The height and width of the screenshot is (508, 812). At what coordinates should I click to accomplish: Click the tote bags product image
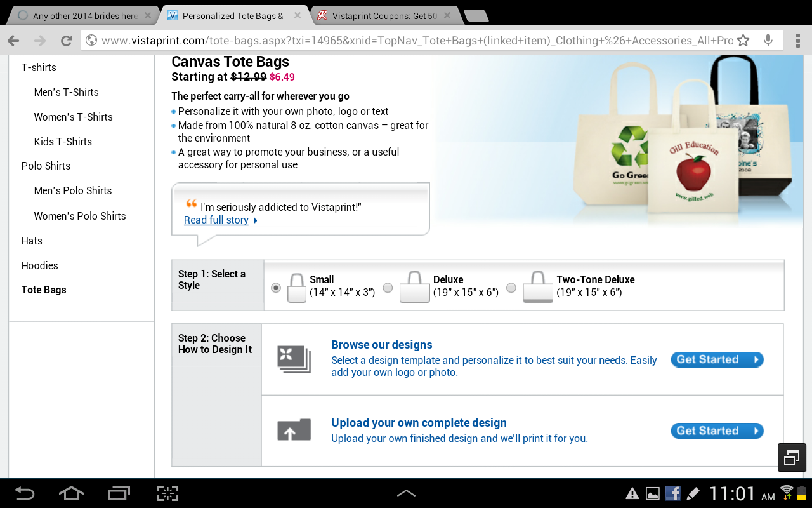pyautogui.click(x=685, y=133)
